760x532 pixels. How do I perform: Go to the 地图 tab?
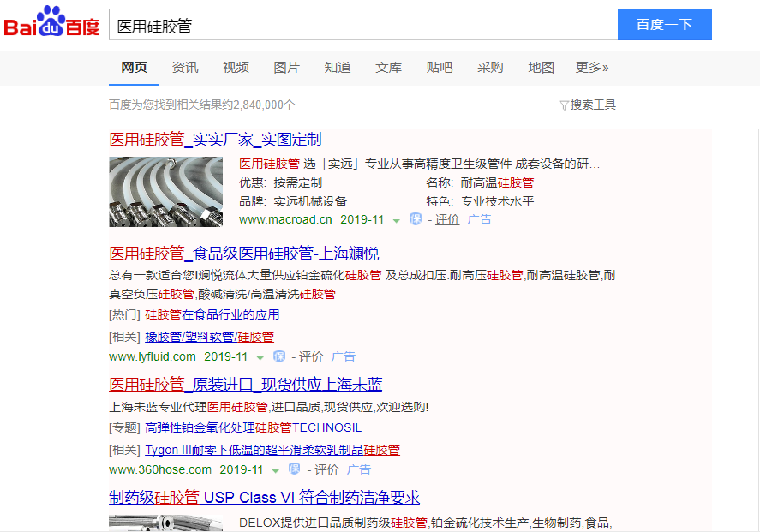click(541, 68)
